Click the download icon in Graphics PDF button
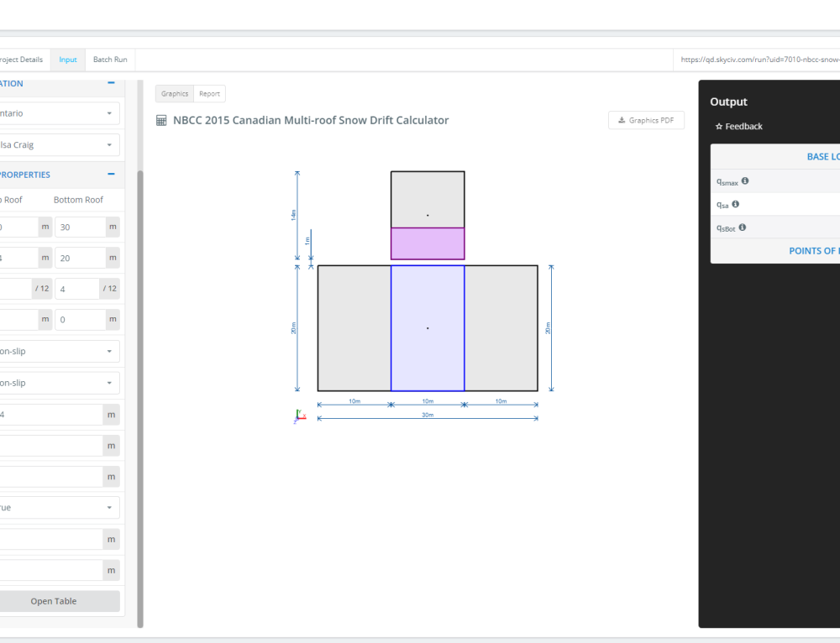Screen dimensions: 840x643 point(622,120)
